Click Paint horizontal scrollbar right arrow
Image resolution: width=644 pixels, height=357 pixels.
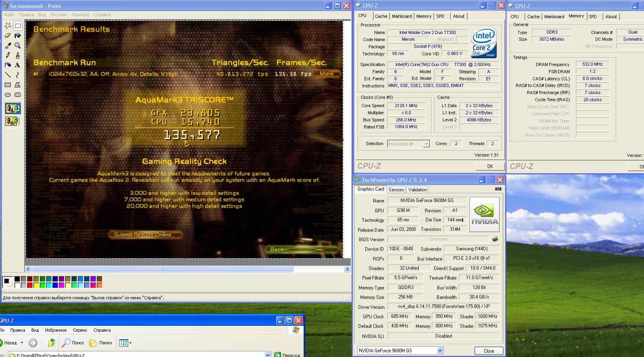pos(347,269)
